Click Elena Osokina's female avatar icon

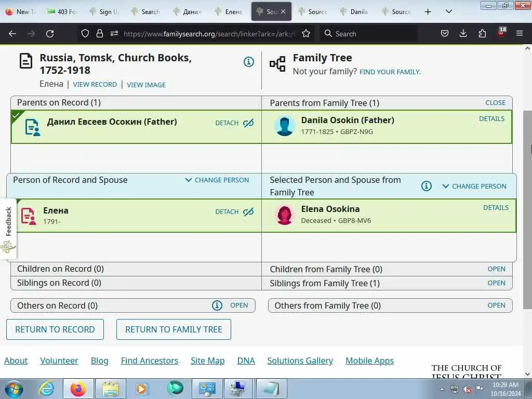pos(284,215)
